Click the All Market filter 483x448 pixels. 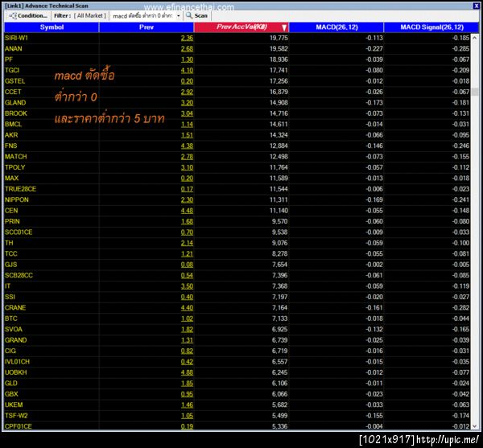coord(91,16)
